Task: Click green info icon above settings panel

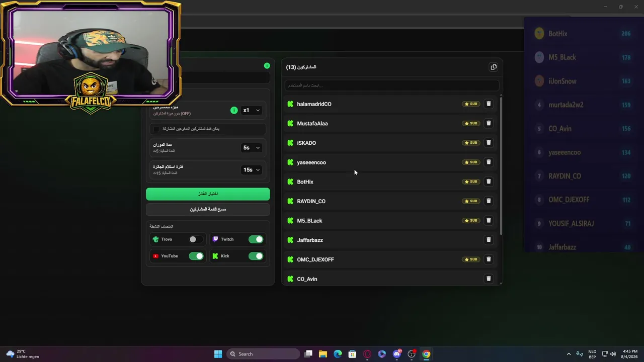Action: [267, 66]
